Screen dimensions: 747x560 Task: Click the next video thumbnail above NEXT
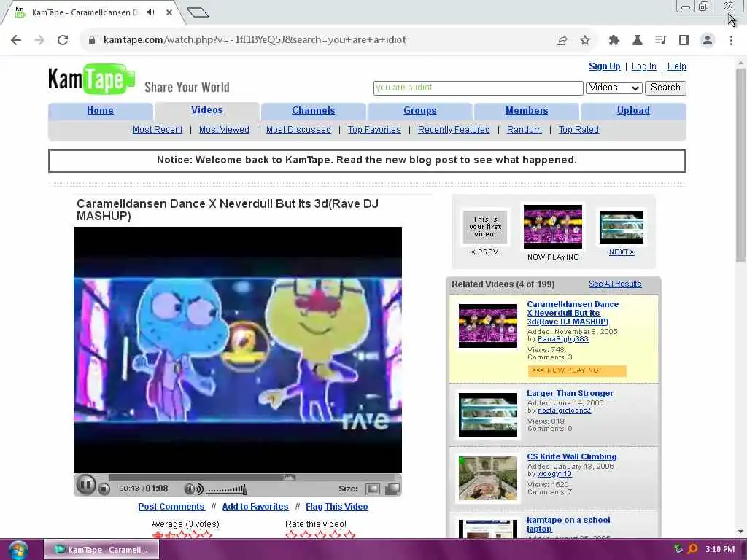[x=622, y=227]
